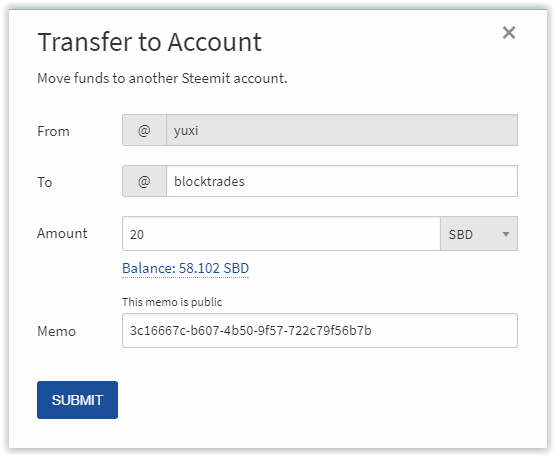Open the SBD currency dropdown
555x456 pixels.
pyautogui.click(x=479, y=234)
